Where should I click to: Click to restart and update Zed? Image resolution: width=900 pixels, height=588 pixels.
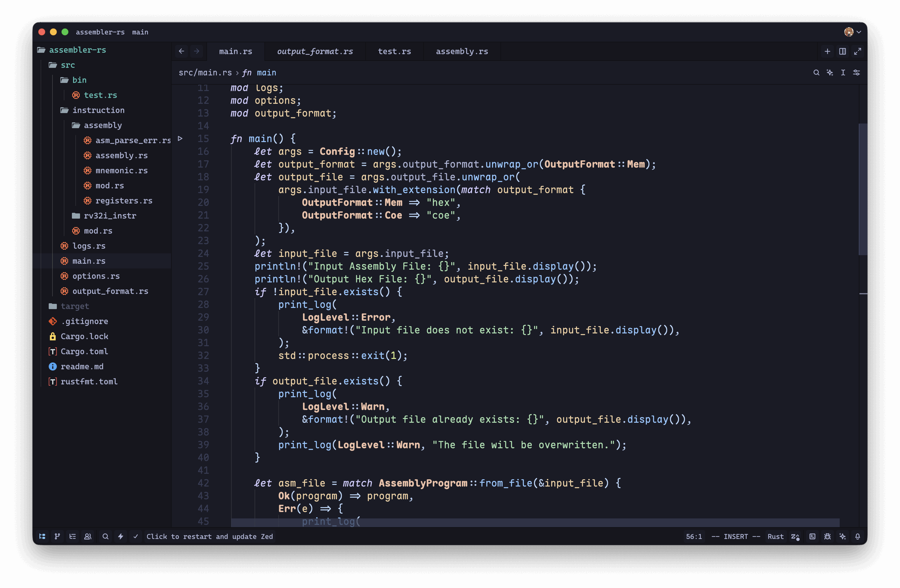click(210, 537)
